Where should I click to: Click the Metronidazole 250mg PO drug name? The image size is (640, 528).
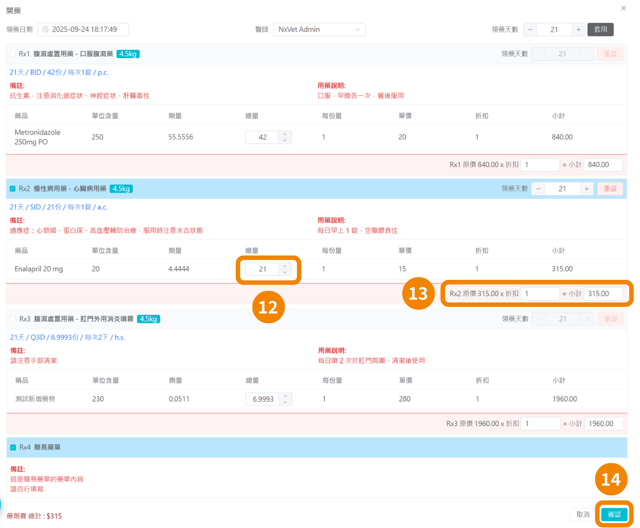pyautogui.click(x=38, y=137)
